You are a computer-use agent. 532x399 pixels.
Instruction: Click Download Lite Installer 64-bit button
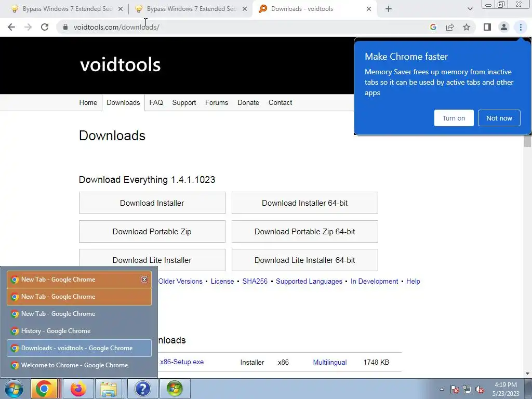pos(304,260)
